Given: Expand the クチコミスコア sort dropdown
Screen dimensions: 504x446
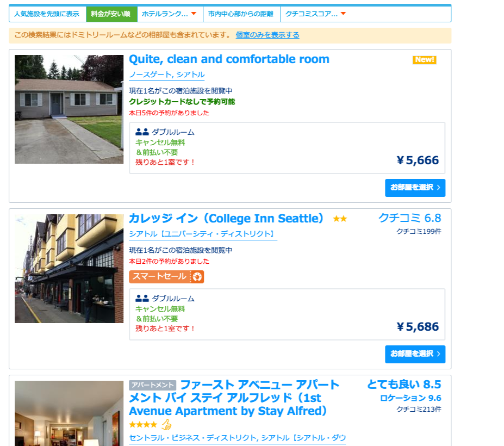Looking at the screenshot, I should tap(316, 14).
